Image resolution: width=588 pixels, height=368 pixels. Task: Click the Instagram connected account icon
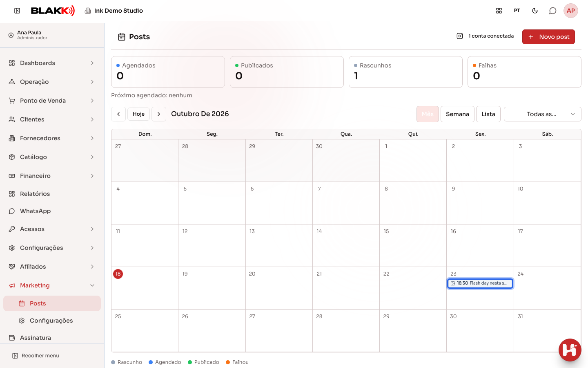click(x=460, y=36)
